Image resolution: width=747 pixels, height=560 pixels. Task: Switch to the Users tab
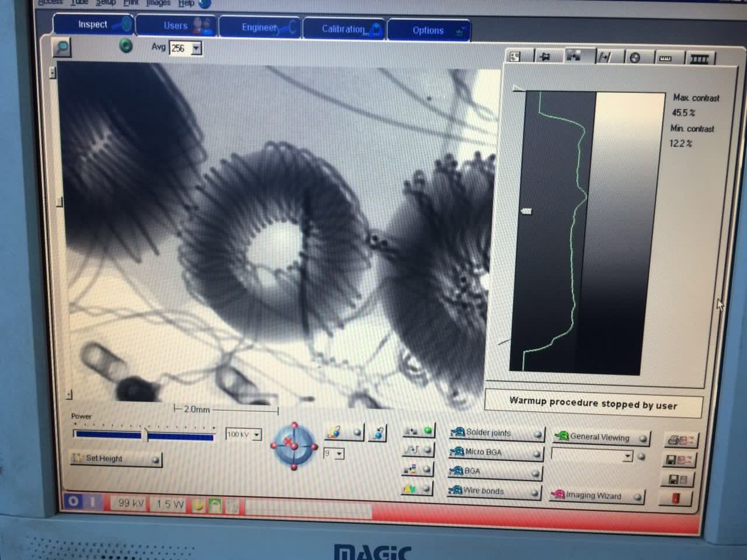[x=176, y=26]
